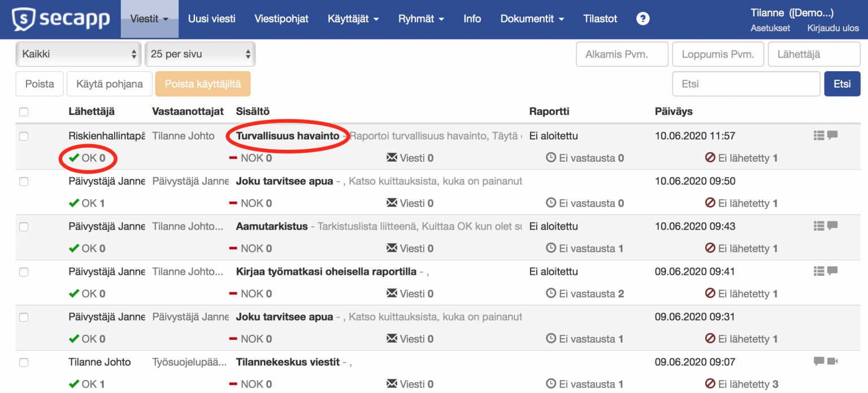The height and width of the screenshot is (393, 868).
Task: Click the Secapp logo
Action: 61,19
